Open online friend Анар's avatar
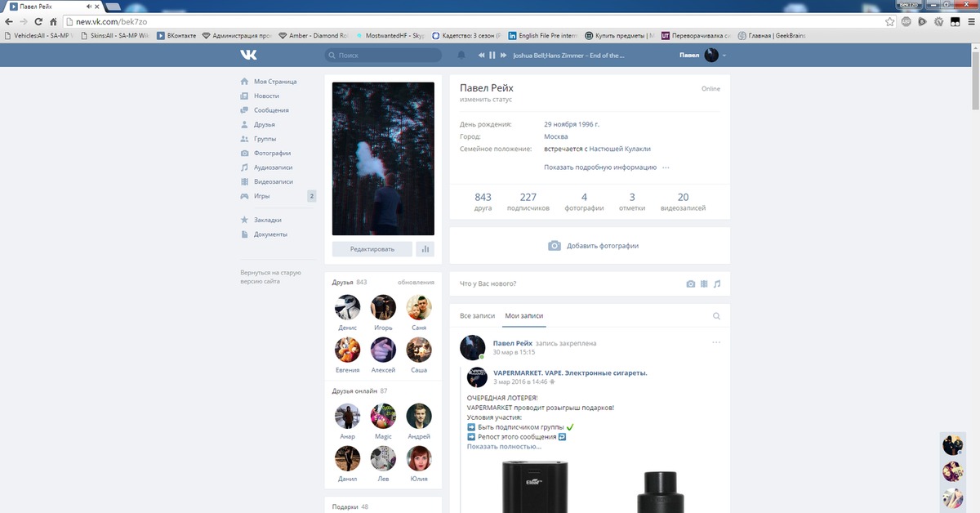This screenshot has height=513, width=980. 347,416
